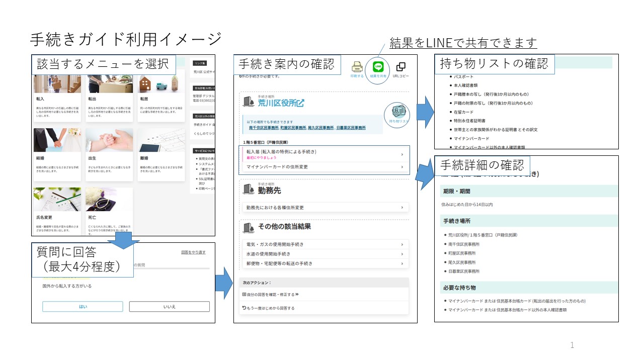Image resolution: width=644 pixels, height=362 pixels.
Task: Click パスポート in the belongings list
Action: point(463,76)
